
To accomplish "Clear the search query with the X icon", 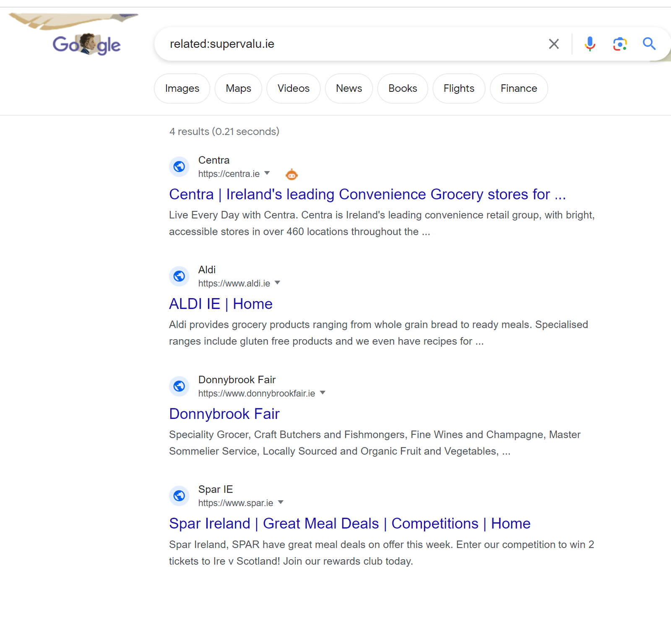I will coord(554,44).
